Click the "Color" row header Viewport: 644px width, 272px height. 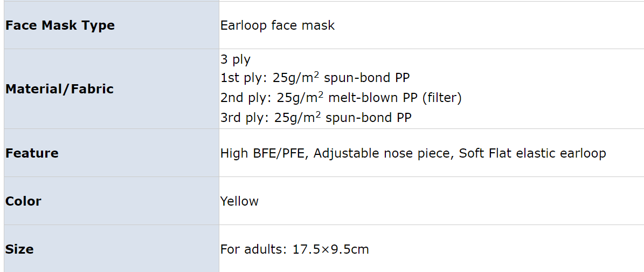tap(23, 201)
